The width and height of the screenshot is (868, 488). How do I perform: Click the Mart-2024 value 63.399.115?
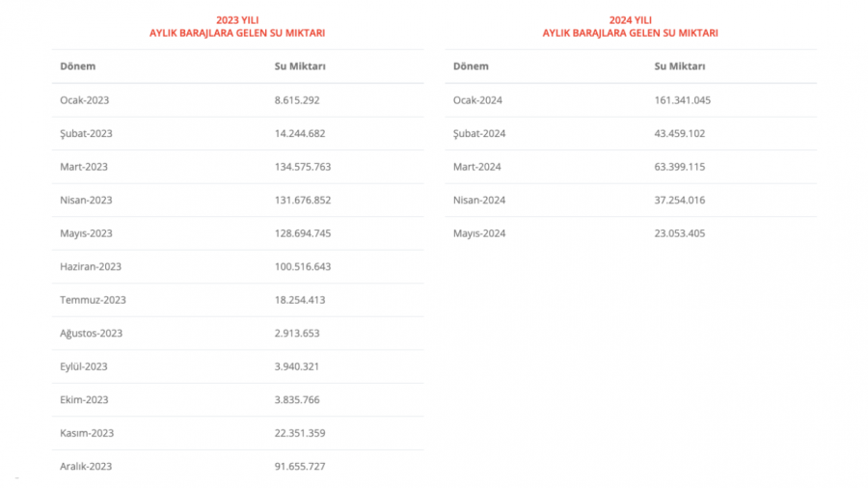[x=680, y=167]
